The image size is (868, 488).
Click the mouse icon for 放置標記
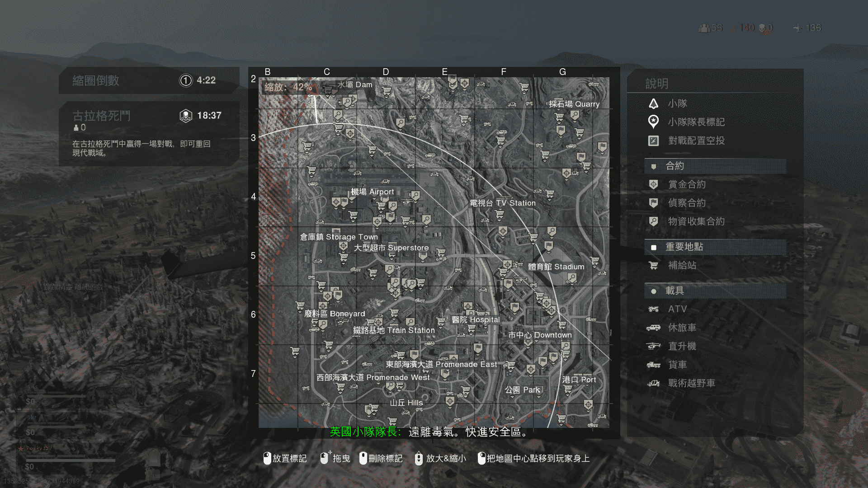(x=267, y=458)
